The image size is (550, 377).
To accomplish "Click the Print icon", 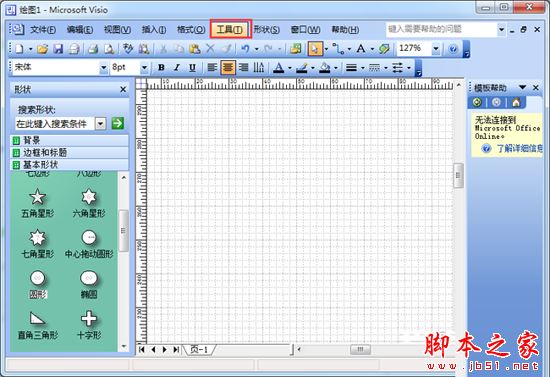I will point(93,49).
